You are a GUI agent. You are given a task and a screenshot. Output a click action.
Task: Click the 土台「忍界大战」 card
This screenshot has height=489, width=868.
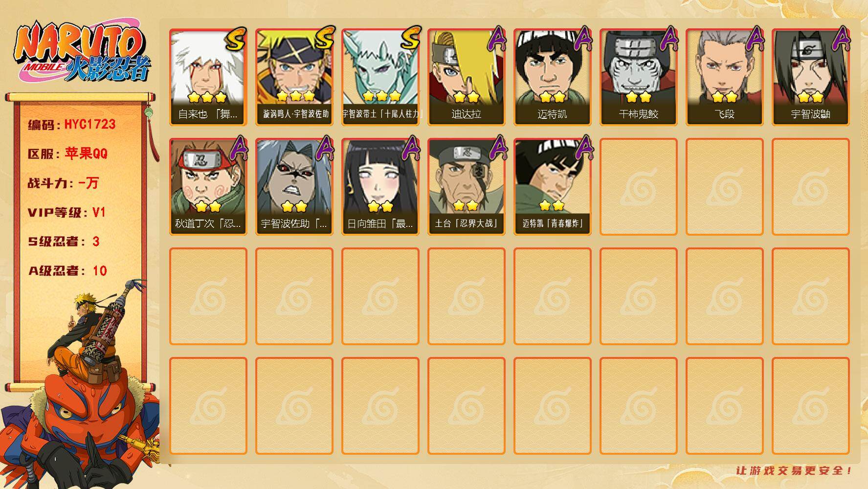pos(467,187)
